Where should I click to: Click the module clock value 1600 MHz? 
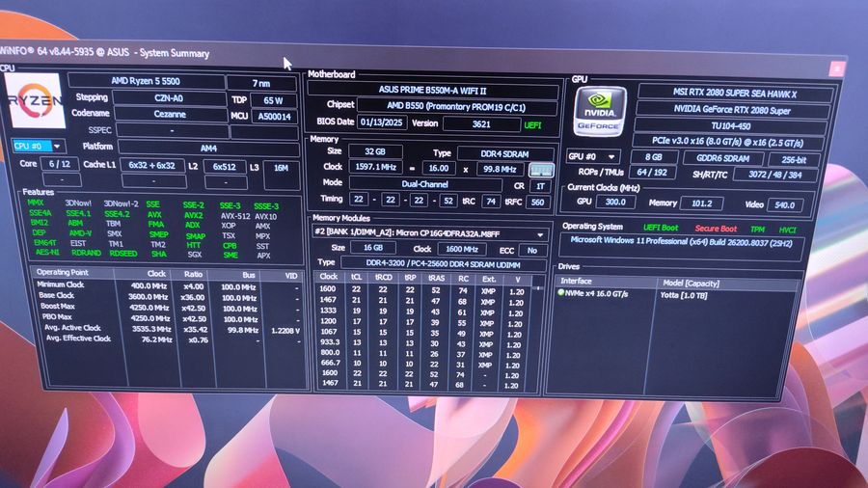click(x=462, y=249)
